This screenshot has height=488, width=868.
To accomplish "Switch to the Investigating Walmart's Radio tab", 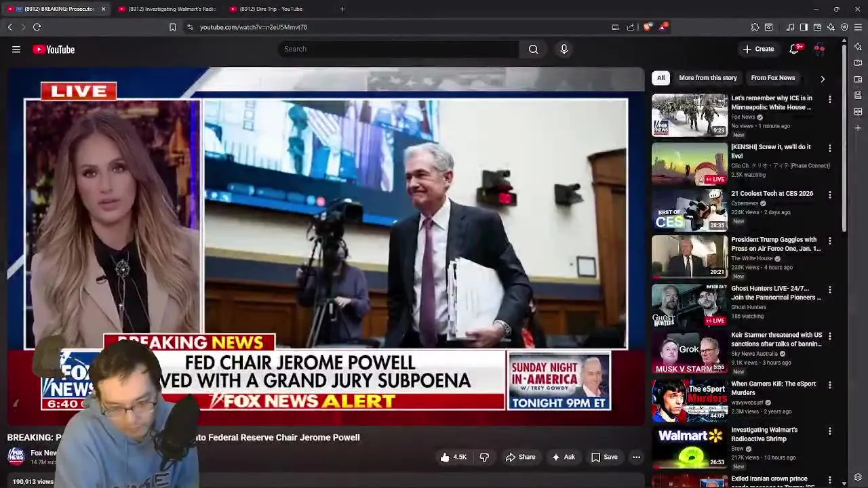I will pyautogui.click(x=167, y=9).
